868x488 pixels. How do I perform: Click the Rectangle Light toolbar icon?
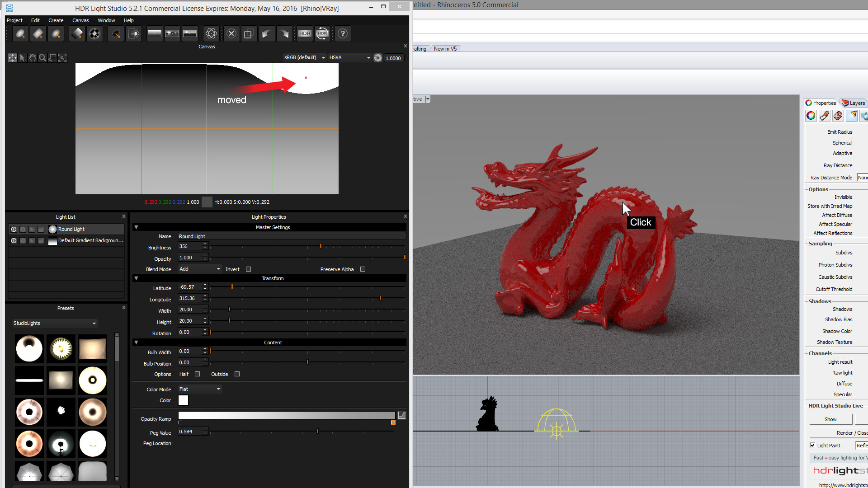coord(38,34)
